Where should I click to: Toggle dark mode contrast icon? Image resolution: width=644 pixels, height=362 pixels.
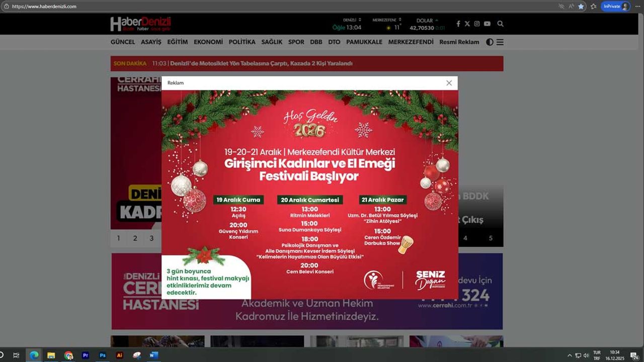point(490,42)
